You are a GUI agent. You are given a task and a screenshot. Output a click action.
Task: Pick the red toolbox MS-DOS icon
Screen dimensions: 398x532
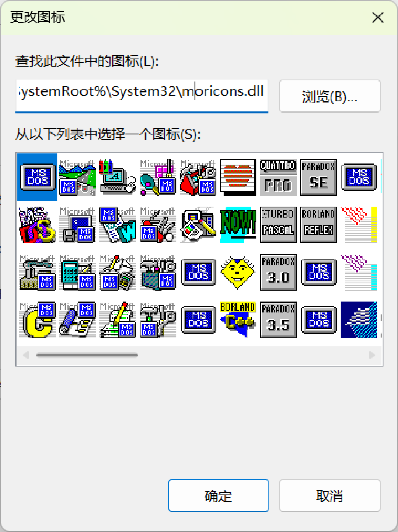point(198,177)
